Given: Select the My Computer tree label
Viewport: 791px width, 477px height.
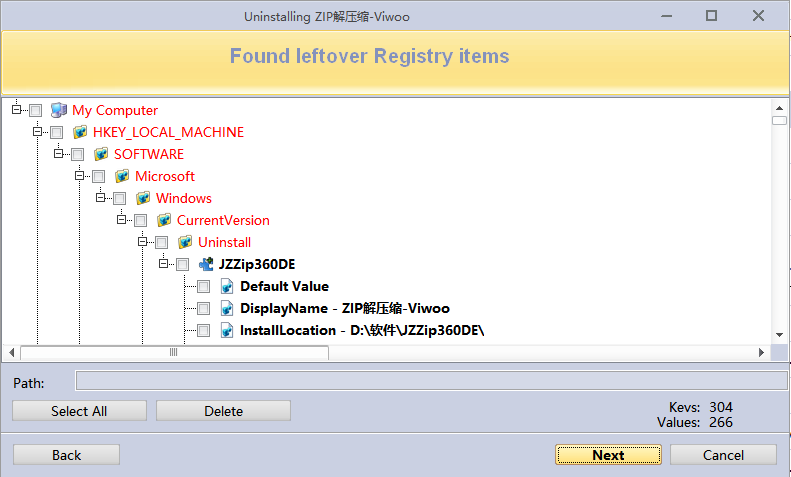Looking at the screenshot, I should (x=115, y=110).
